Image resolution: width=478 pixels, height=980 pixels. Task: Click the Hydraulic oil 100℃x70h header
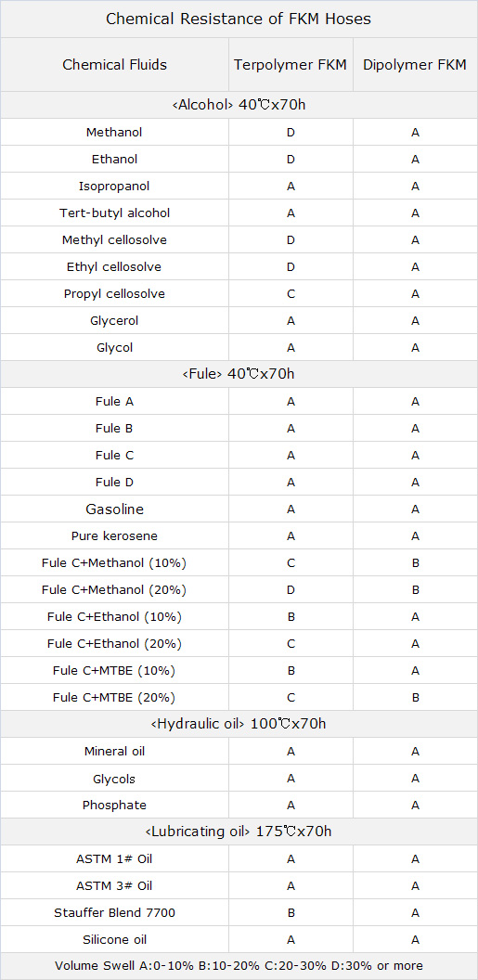(239, 725)
